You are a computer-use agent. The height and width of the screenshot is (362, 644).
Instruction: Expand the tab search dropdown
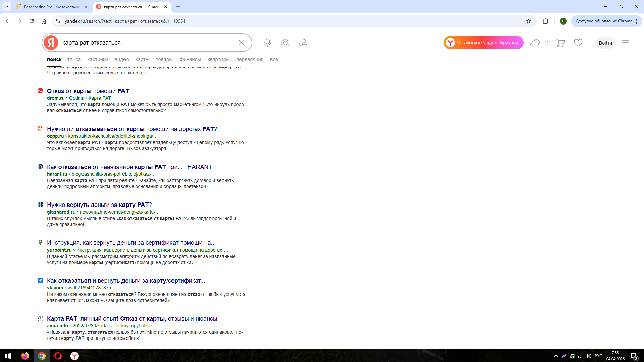(x=7, y=7)
